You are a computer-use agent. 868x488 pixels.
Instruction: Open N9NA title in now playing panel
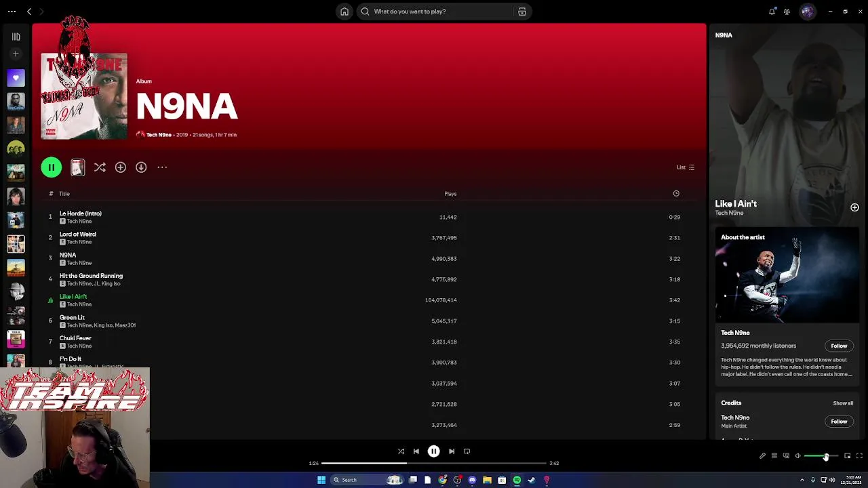click(724, 35)
